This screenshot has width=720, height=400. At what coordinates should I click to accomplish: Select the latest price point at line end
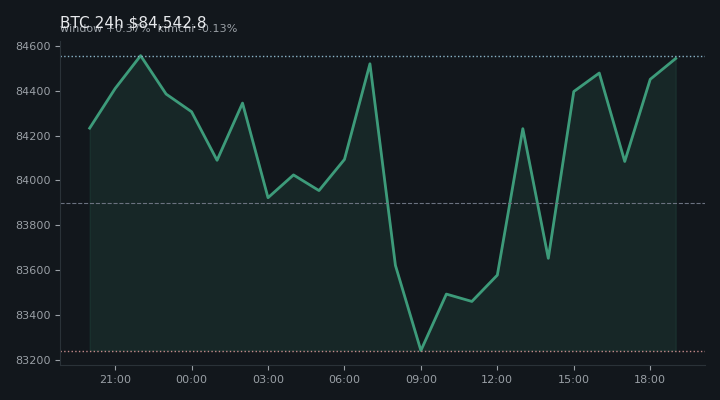click(x=676, y=58)
